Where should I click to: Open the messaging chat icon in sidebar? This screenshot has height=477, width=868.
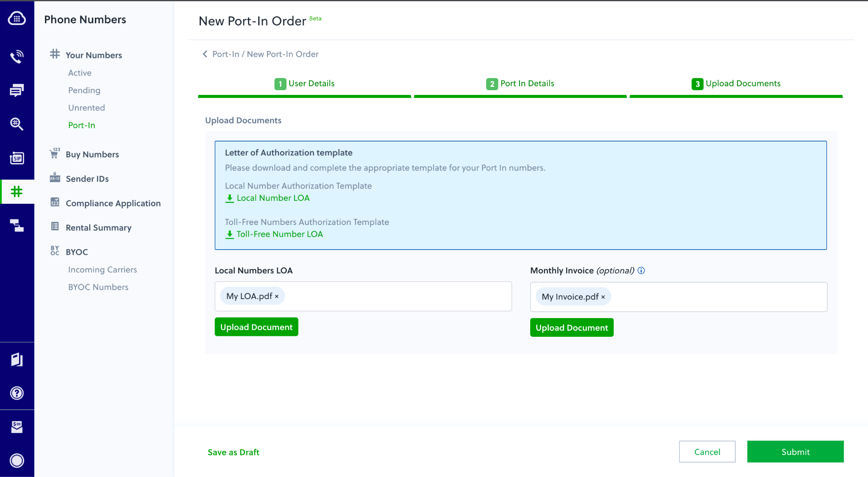pyautogui.click(x=17, y=90)
